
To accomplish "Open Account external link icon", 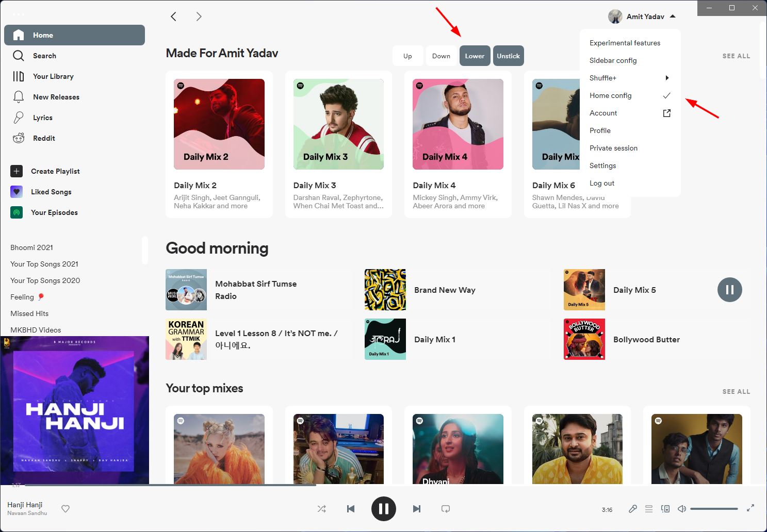I will 667,113.
